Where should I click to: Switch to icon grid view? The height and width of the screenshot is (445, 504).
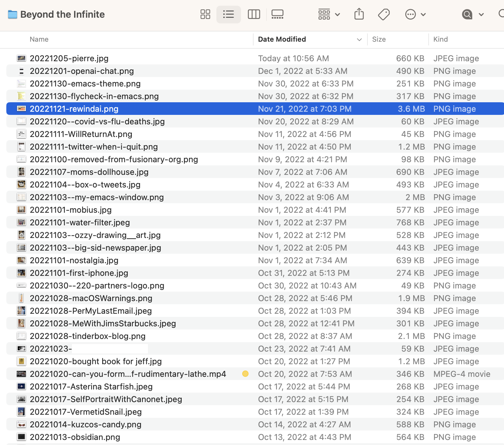205,14
